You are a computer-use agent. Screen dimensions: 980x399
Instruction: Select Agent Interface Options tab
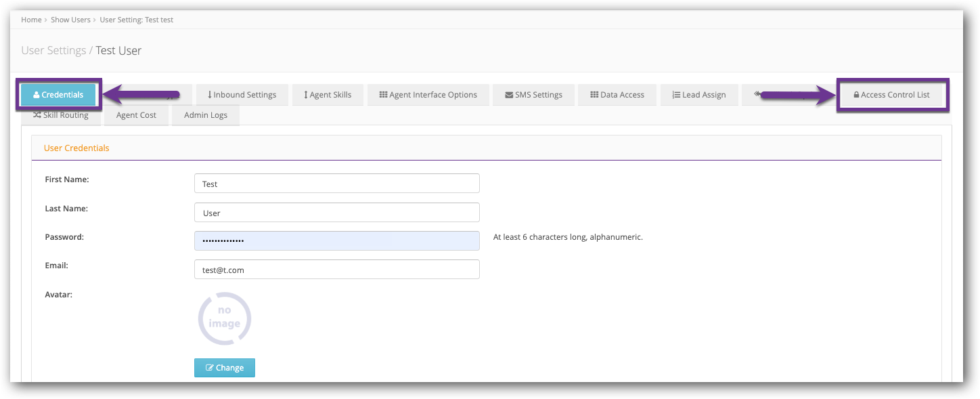[x=428, y=95]
